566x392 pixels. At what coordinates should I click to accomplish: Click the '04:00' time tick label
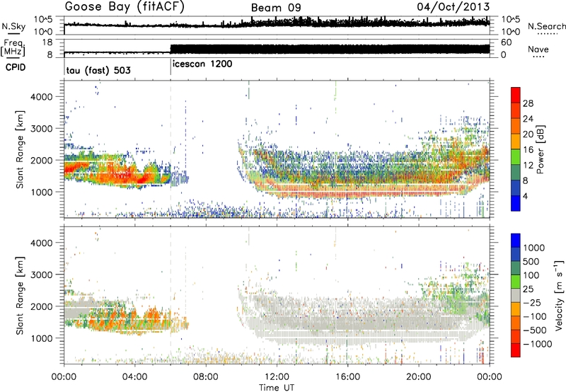[x=135, y=377]
